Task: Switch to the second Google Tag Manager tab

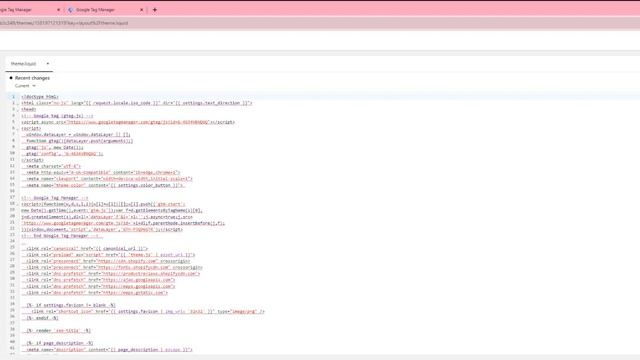Action: 105,9
